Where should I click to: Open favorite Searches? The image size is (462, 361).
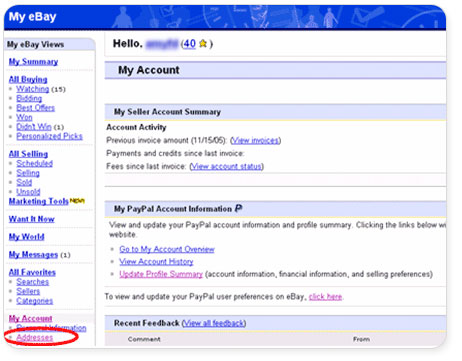click(33, 282)
